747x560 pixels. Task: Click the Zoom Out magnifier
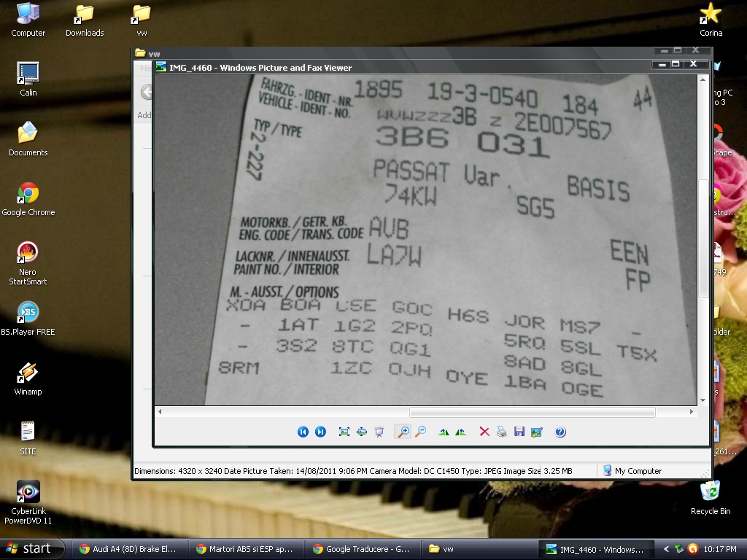421,432
